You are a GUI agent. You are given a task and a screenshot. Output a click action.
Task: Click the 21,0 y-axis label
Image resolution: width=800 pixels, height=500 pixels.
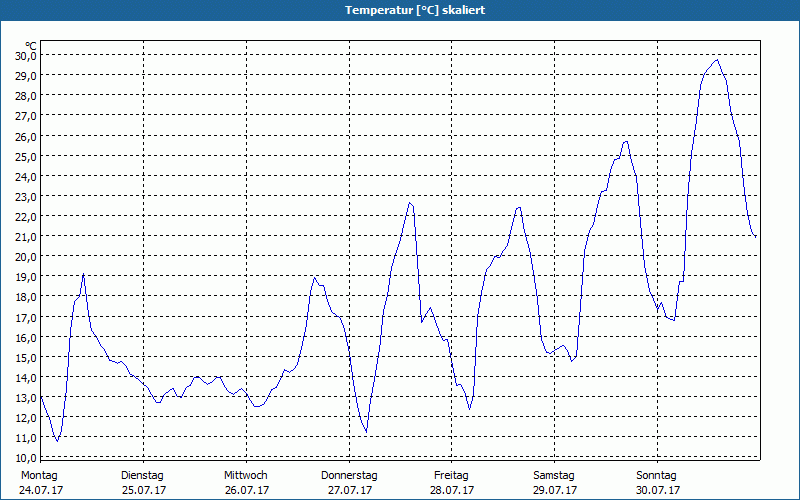click(26, 237)
